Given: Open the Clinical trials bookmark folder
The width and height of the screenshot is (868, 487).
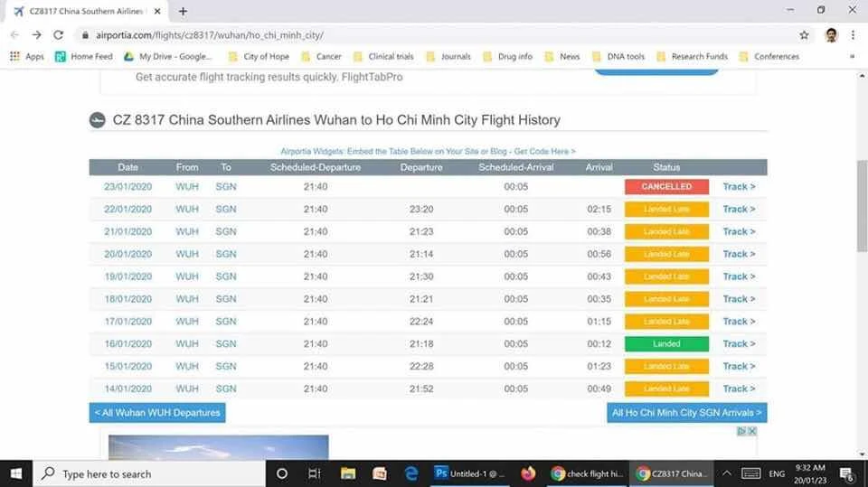Looking at the screenshot, I should (x=383, y=56).
